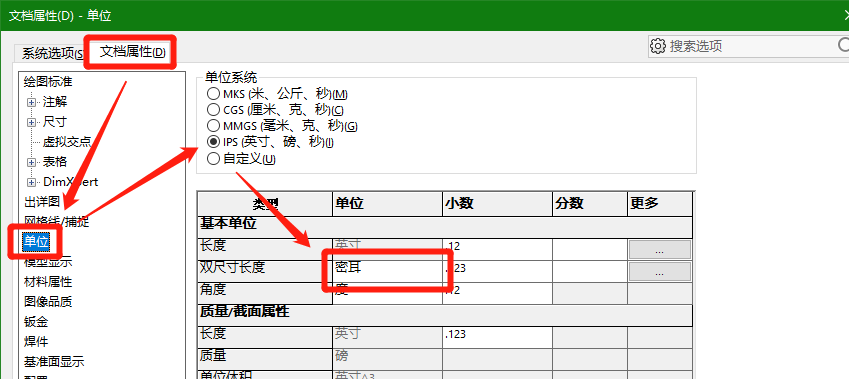Open 基准面显示 settings
The height and width of the screenshot is (379, 849).
coord(54,362)
